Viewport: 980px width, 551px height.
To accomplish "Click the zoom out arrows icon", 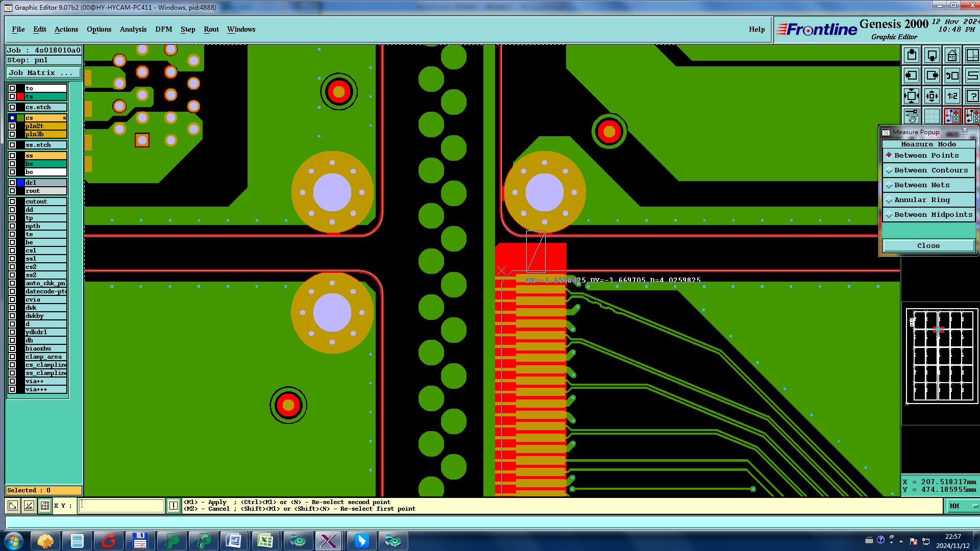I will pos(932,96).
